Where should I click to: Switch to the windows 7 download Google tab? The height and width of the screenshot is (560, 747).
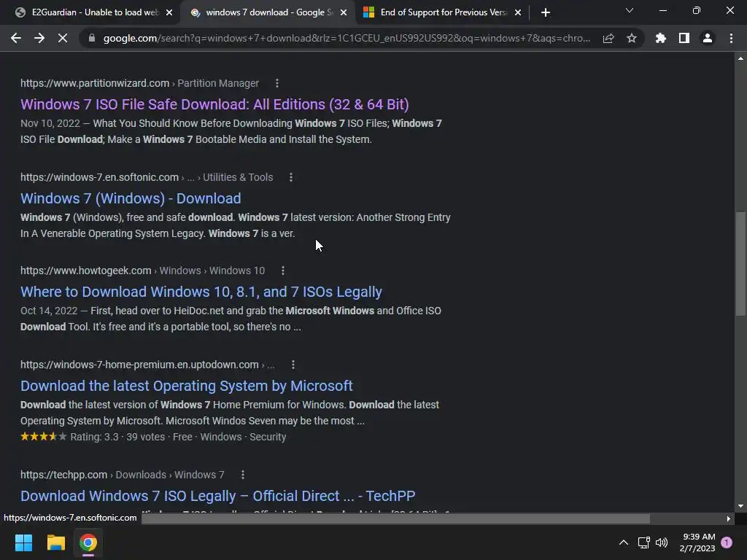[268, 12]
